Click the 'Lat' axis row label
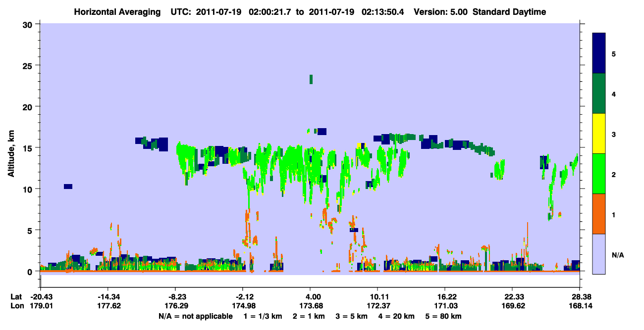644x330 pixels. 16,297
